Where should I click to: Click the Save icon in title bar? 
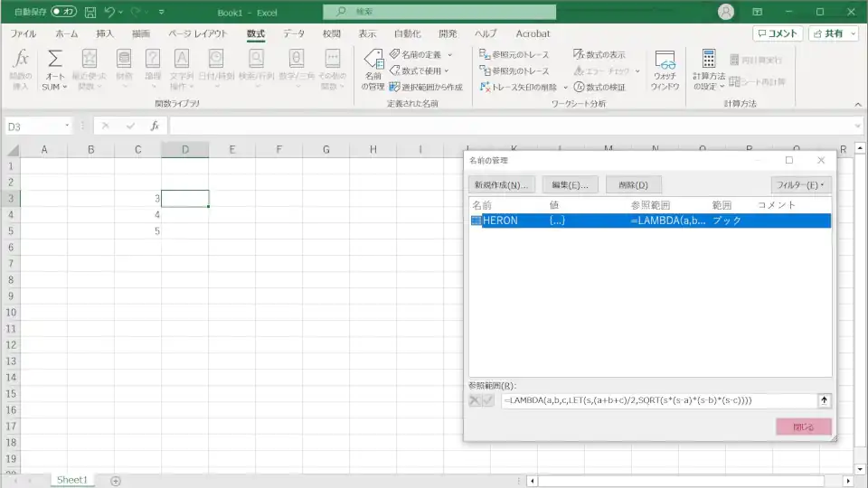click(x=90, y=12)
